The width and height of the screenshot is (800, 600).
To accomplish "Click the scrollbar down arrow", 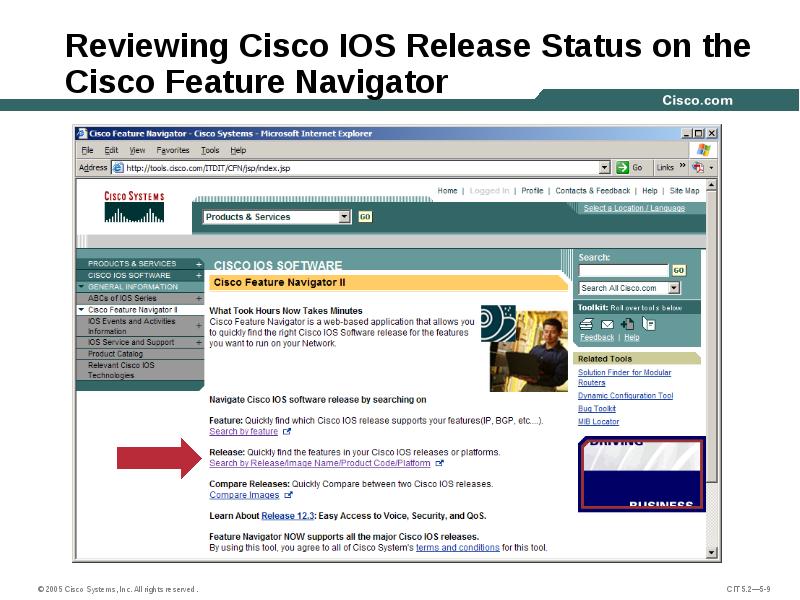I will pos(712,552).
